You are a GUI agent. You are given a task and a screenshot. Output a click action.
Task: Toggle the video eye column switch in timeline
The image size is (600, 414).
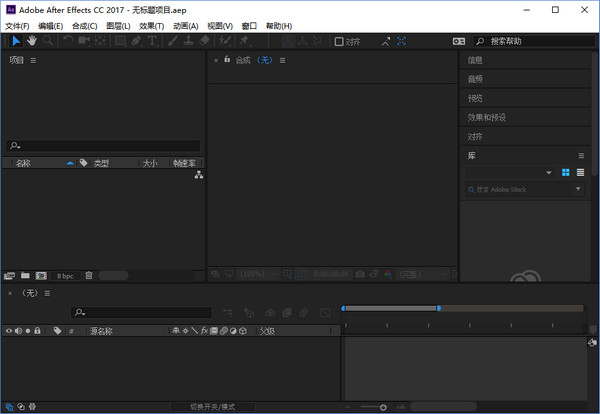tap(9, 330)
